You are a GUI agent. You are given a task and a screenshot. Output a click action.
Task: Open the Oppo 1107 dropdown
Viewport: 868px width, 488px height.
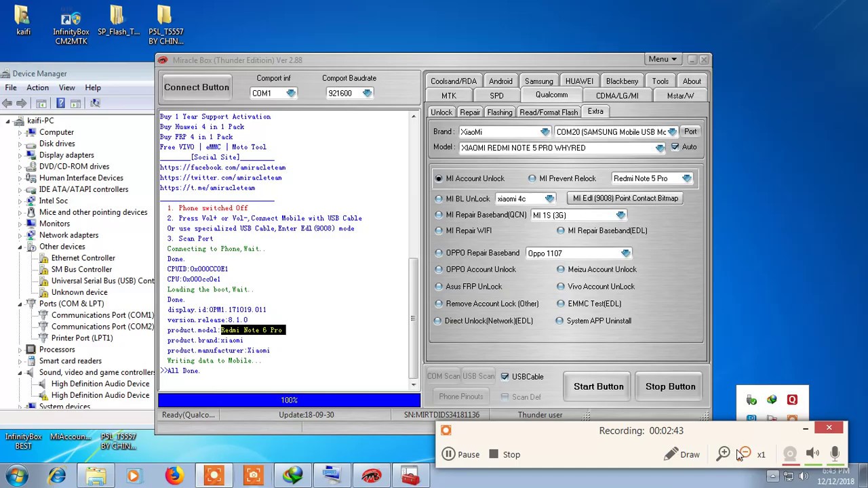pos(625,253)
